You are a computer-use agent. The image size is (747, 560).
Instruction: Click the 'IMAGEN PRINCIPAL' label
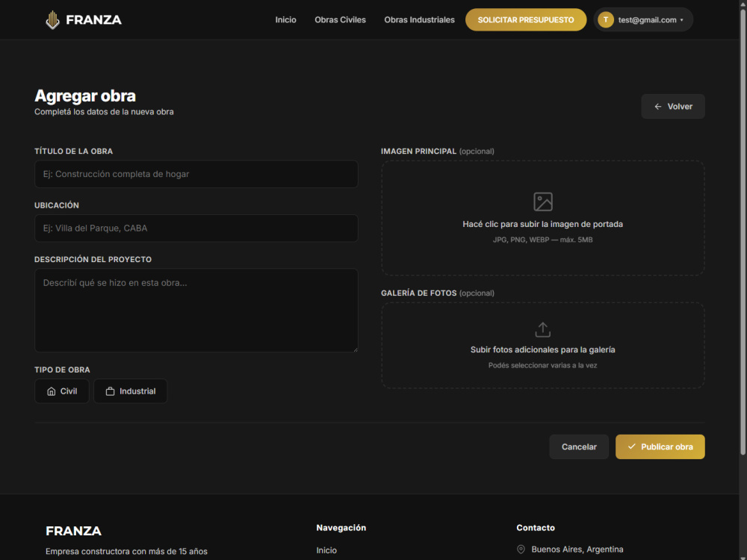[x=419, y=152]
